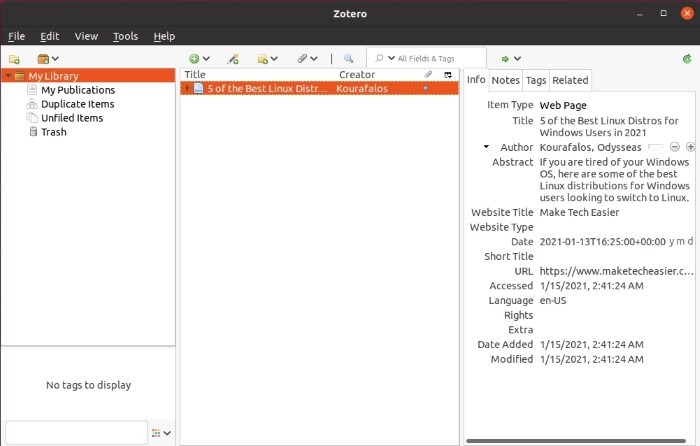Click Add Item by Identifier wand
The image size is (700, 446).
pyautogui.click(x=233, y=59)
